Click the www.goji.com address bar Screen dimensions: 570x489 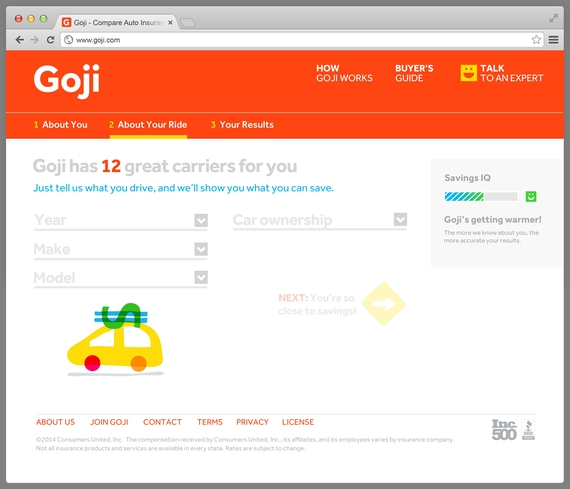302,40
